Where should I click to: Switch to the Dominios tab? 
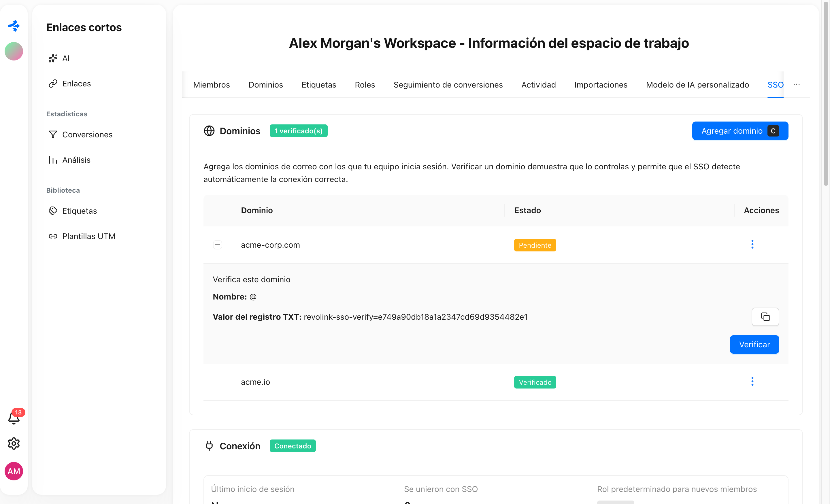pyautogui.click(x=265, y=84)
